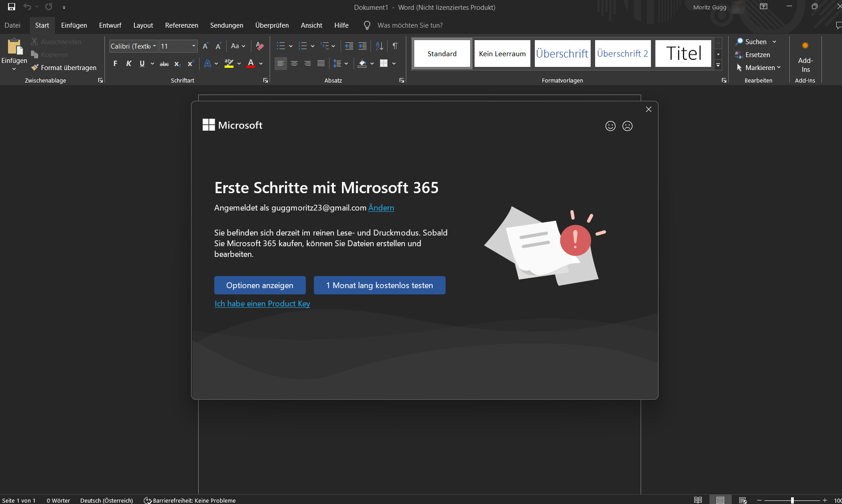Click the accessibility status bar icon
Viewport: 842px width, 504px height.
147,500
